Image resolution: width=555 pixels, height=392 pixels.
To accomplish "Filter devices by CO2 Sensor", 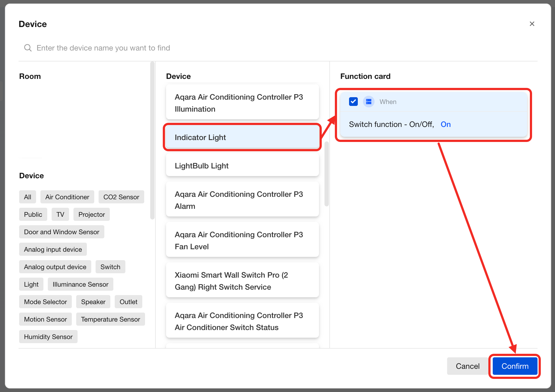I will [x=121, y=197].
